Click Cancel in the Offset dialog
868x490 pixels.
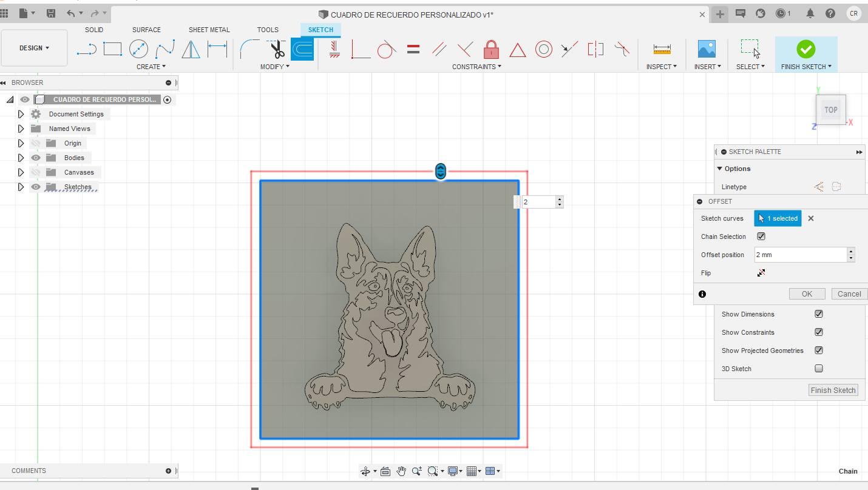pos(849,294)
